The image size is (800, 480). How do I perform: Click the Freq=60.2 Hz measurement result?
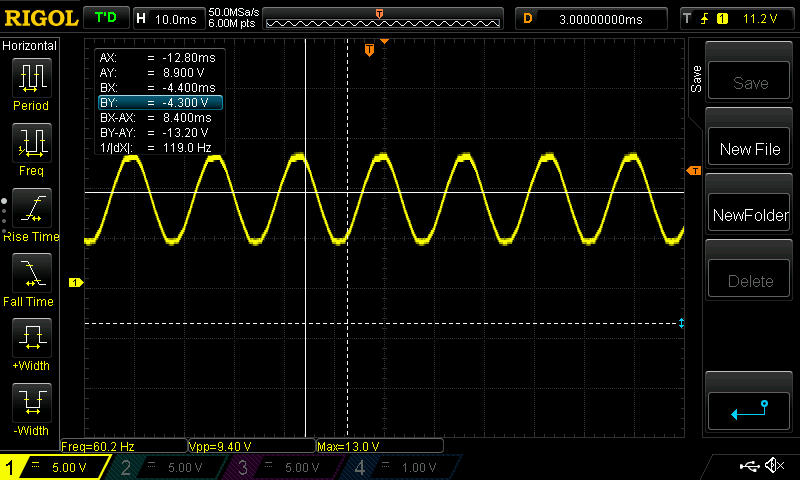click(123, 446)
